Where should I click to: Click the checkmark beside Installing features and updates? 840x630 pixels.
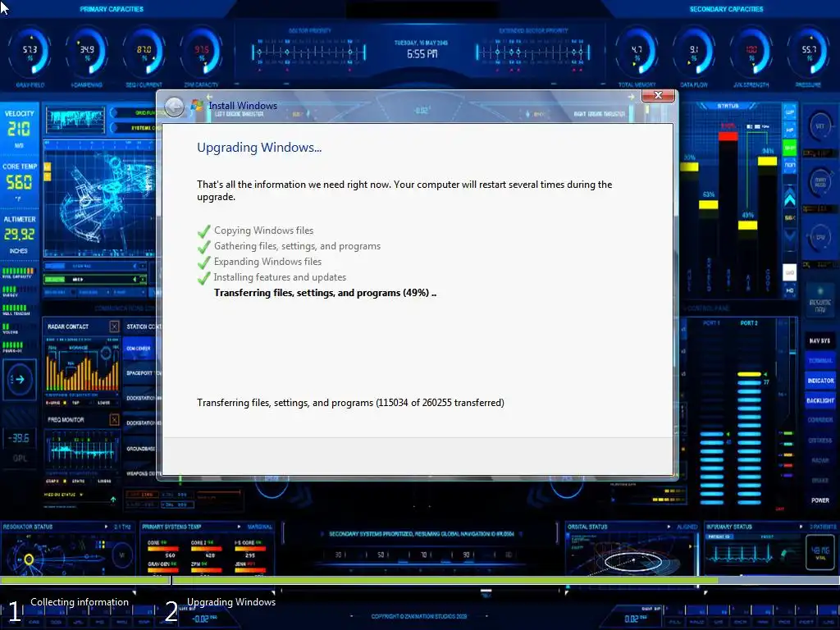(203, 277)
